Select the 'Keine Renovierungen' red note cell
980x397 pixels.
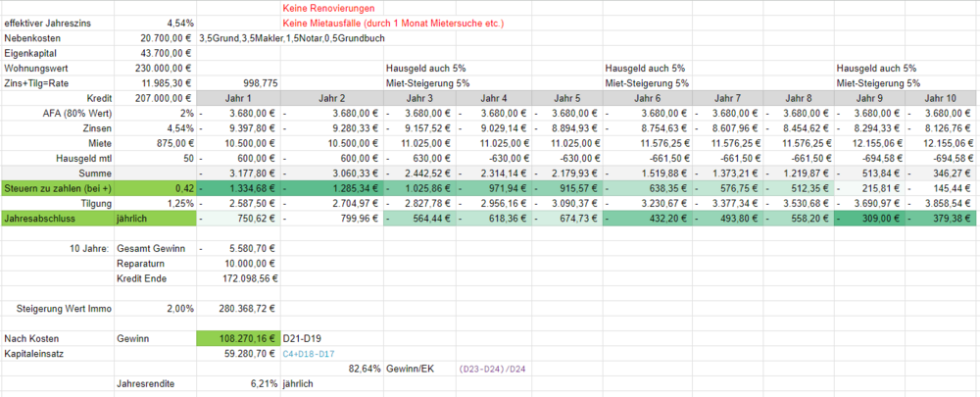[328, 10]
